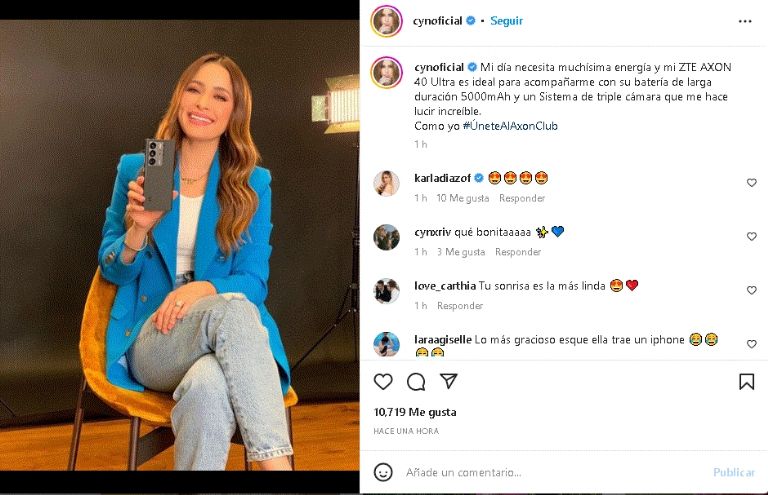Like cynxriv's comment
The width and height of the screenshot is (768, 495).
pos(752,237)
